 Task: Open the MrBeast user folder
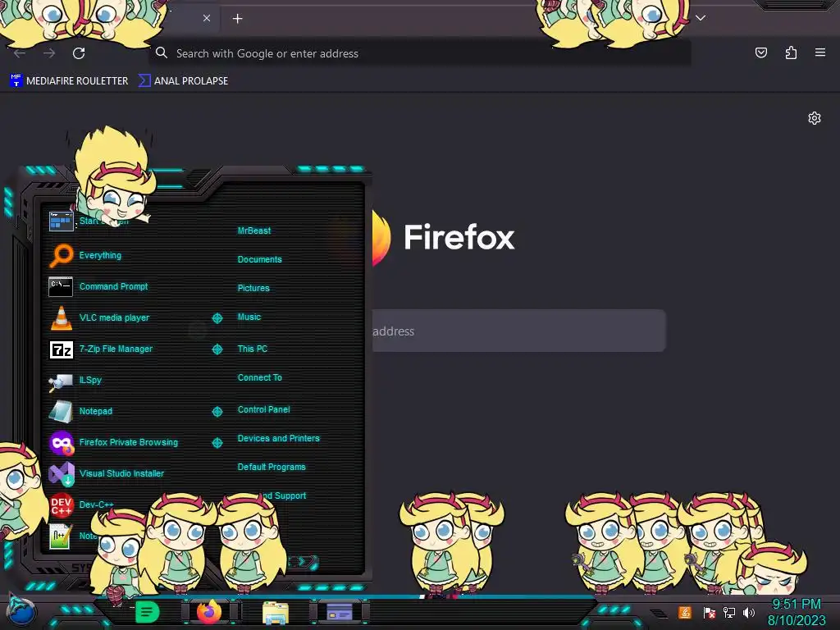(x=254, y=231)
